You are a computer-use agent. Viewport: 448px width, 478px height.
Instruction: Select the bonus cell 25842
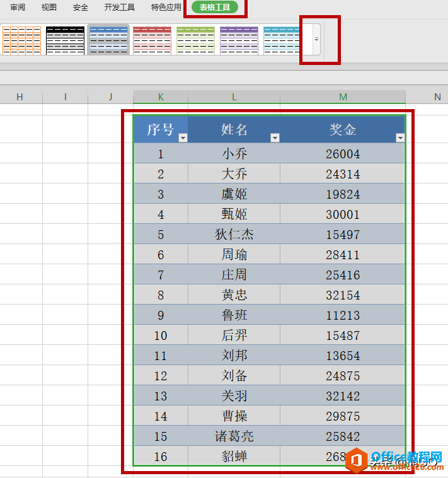click(343, 436)
